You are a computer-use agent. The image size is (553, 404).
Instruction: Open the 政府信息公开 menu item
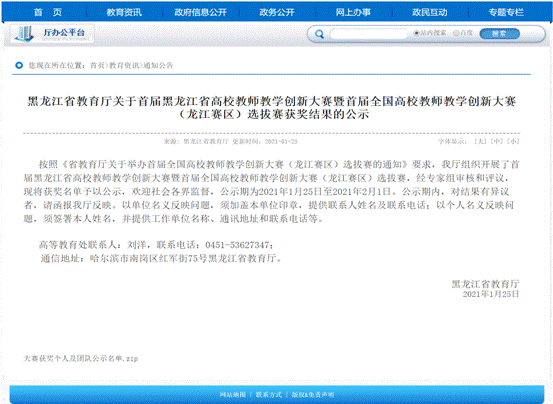200,12
